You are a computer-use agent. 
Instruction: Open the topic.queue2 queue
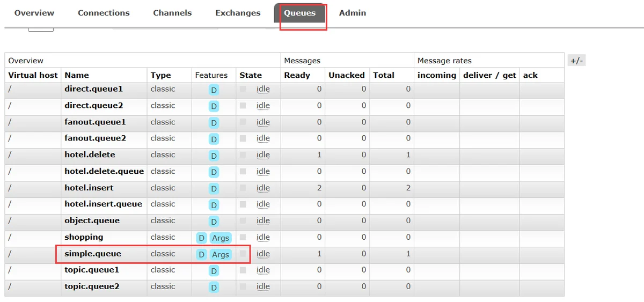click(x=92, y=286)
